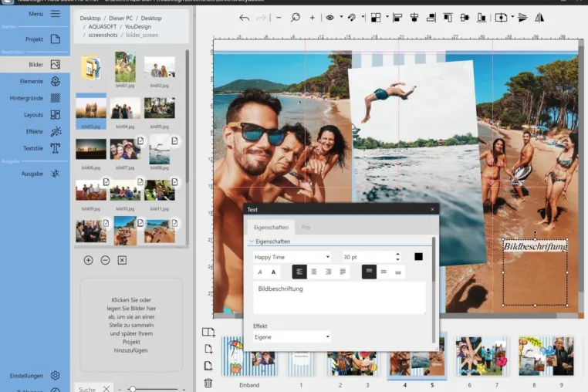
Task: Click the redo arrow in toolbar
Action: pyautogui.click(x=261, y=18)
